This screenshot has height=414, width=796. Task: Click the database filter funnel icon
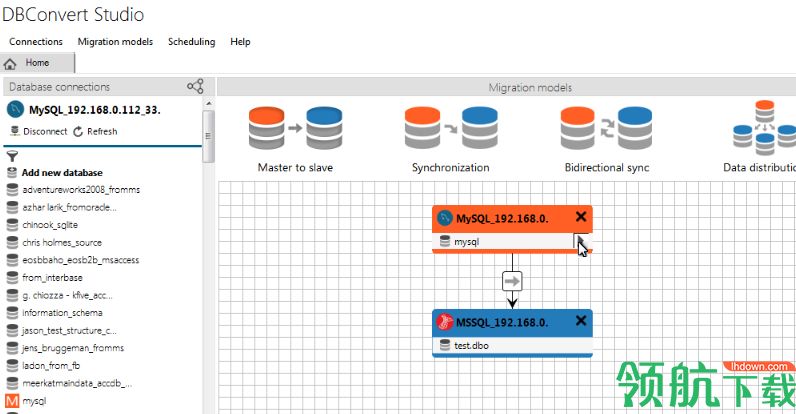click(x=12, y=156)
